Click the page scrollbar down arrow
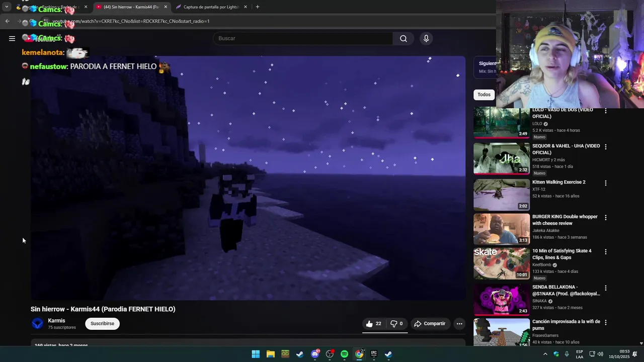 pyautogui.click(x=641, y=343)
